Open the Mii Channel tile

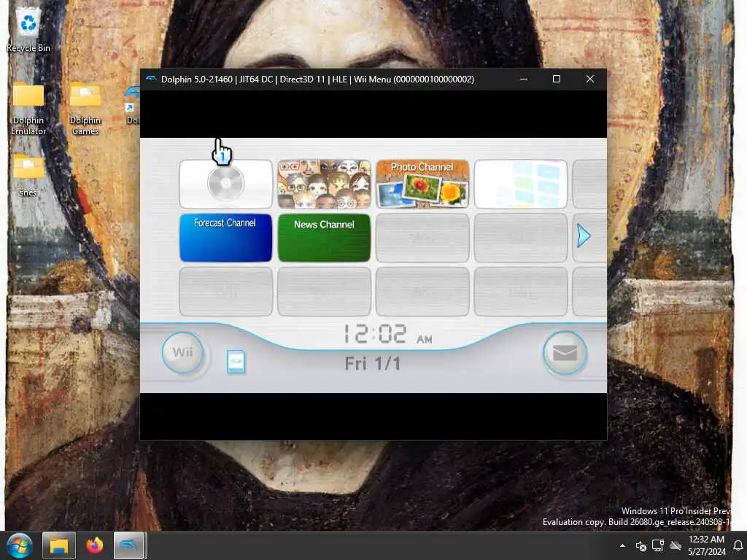(324, 184)
